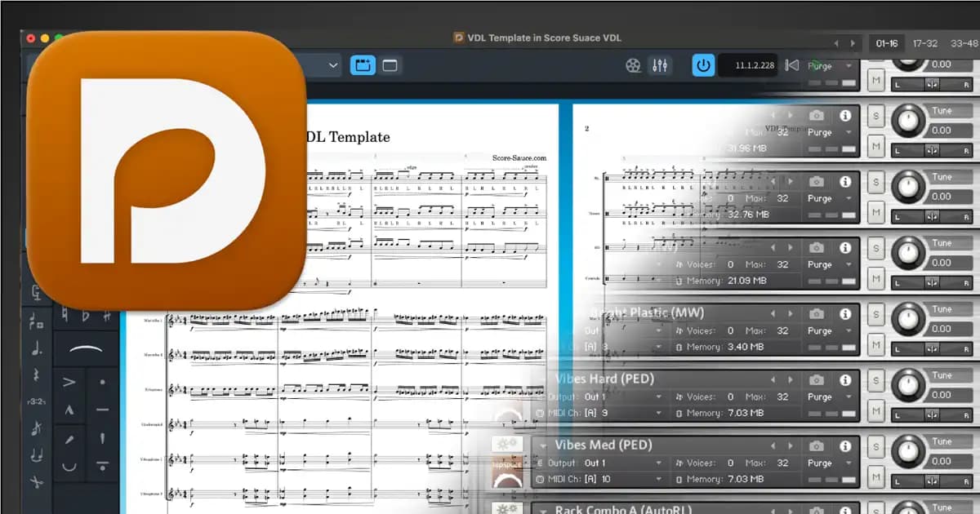Open info for Bright Plastic (MW)
Screen dimensions: 980x514
[845, 313]
